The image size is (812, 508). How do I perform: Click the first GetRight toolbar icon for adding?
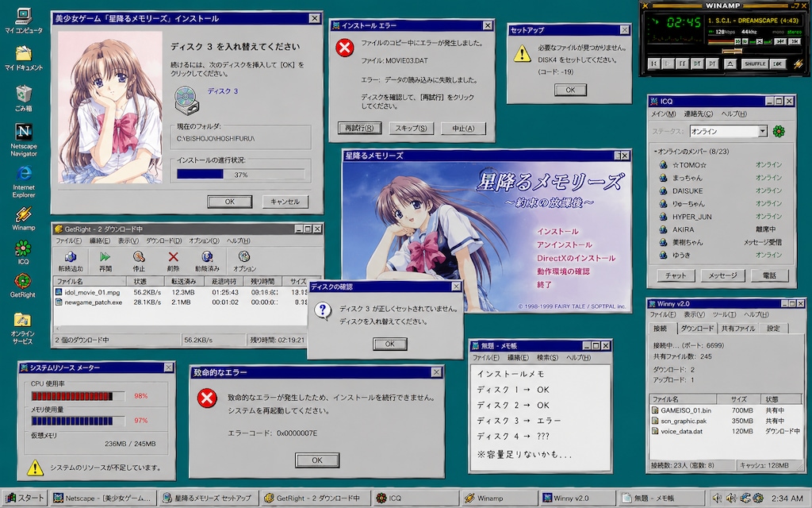tap(71, 257)
